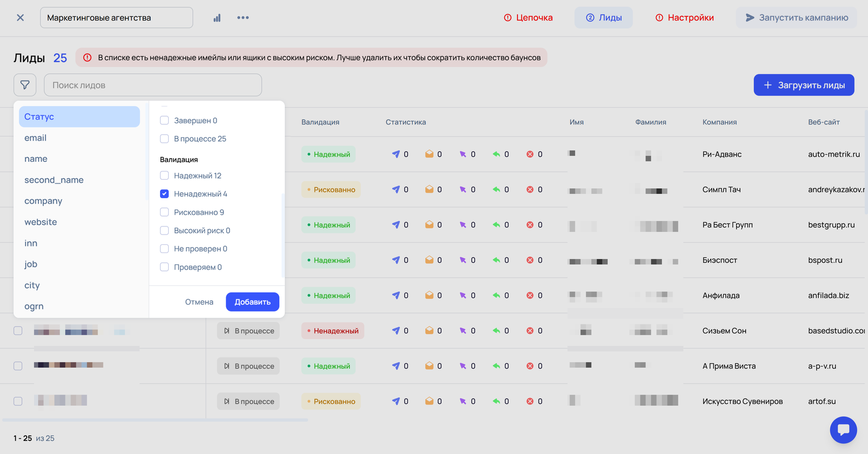Choose the company filter category
Viewport: 868px width, 454px height.
point(43,201)
